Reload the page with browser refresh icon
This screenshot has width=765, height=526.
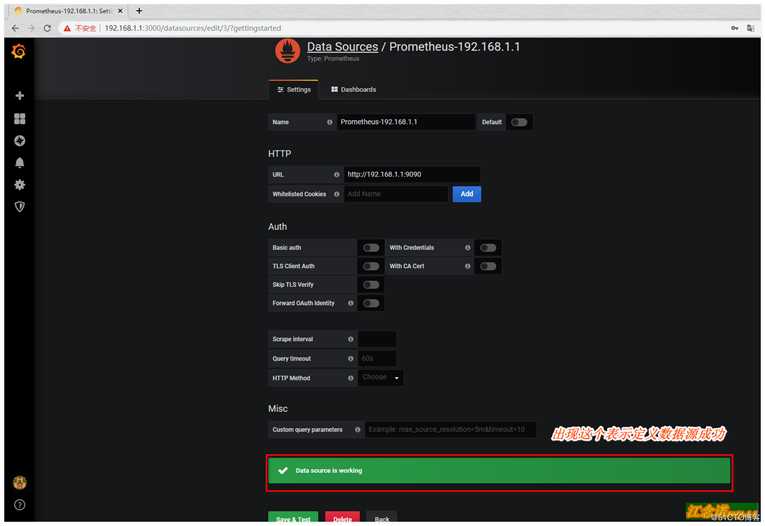(47, 28)
